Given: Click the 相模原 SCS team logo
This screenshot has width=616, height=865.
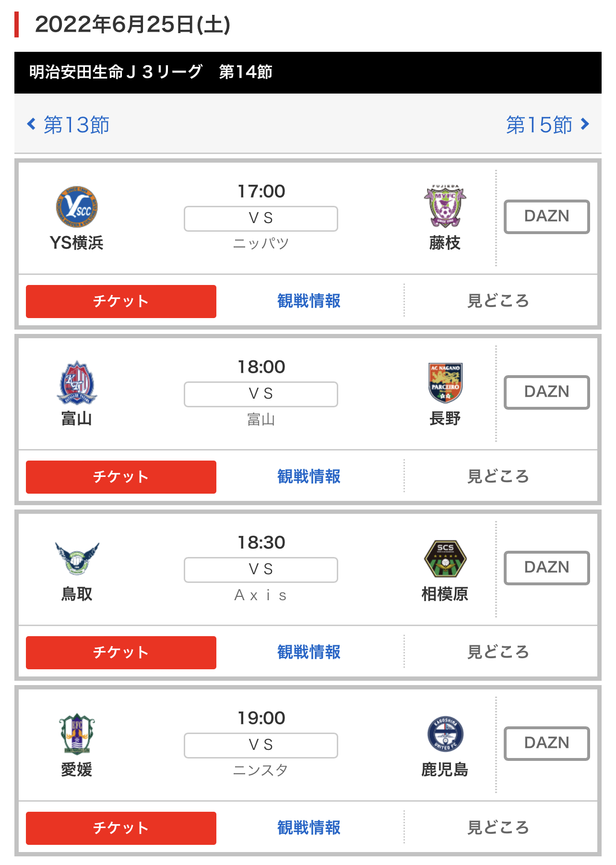Looking at the screenshot, I should pyautogui.click(x=445, y=558).
